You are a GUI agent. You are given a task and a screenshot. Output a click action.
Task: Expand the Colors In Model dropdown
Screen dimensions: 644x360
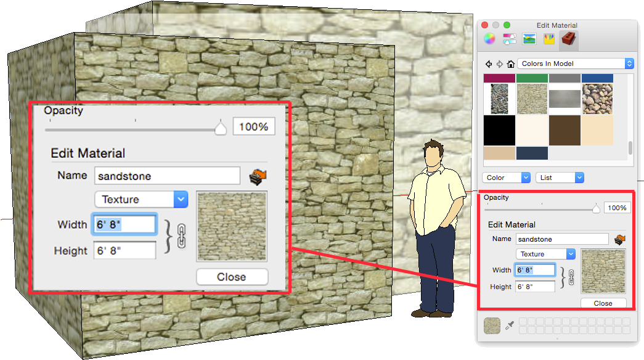point(576,63)
